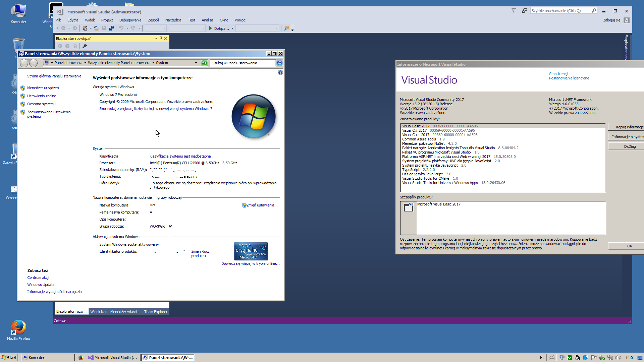Click the Mozilla Firefox desktop icon
The image size is (644, 362).
pyautogui.click(x=18, y=330)
